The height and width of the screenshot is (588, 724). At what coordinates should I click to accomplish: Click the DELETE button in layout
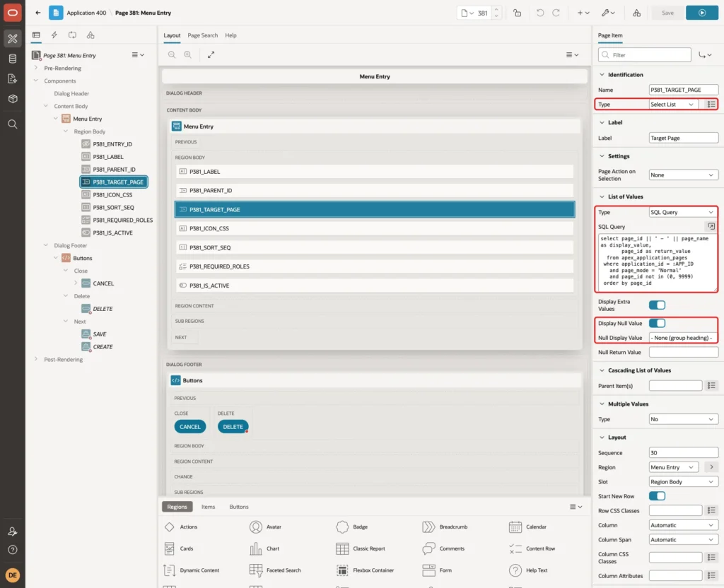coord(233,426)
